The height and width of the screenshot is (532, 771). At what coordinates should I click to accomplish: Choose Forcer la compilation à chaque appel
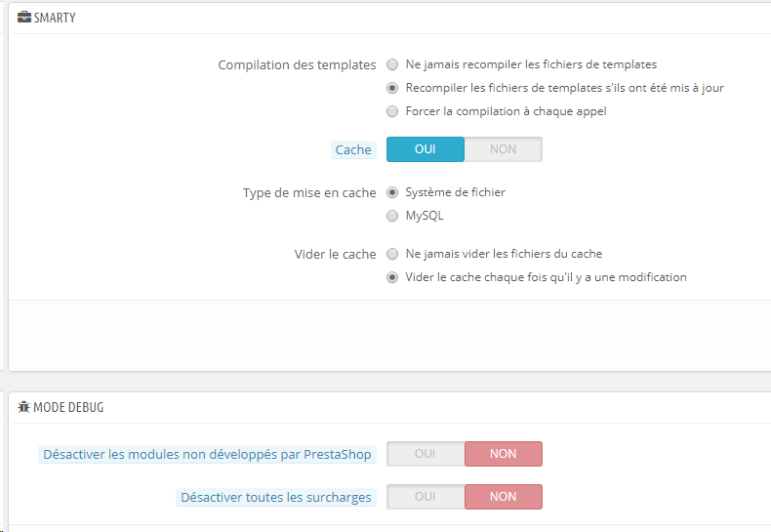pos(392,111)
